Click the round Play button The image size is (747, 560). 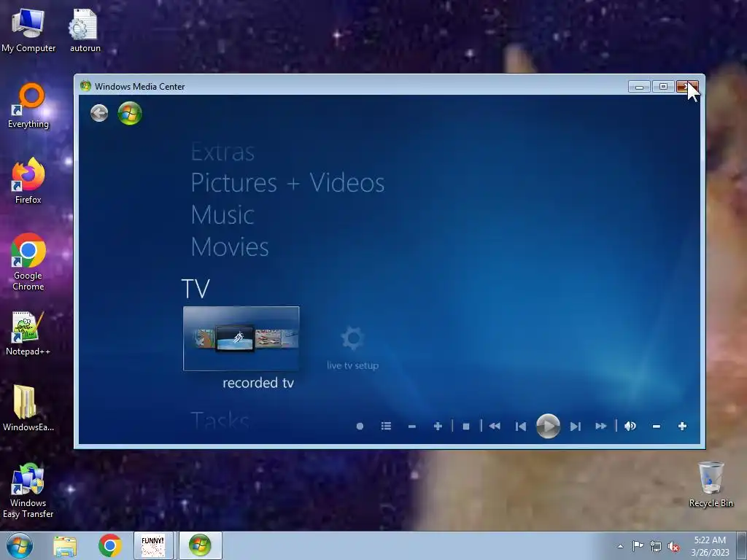pyautogui.click(x=548, y=426)
